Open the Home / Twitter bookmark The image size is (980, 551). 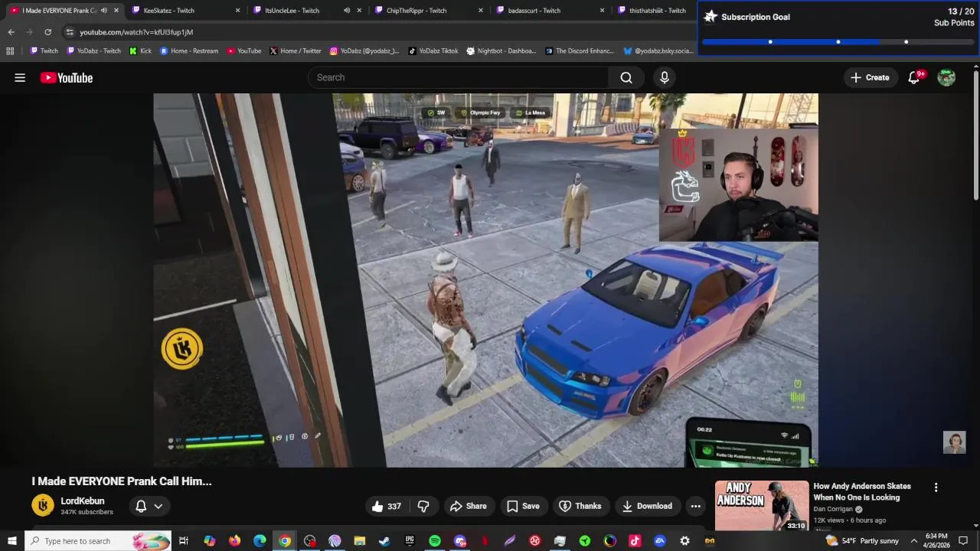(296, 51)
